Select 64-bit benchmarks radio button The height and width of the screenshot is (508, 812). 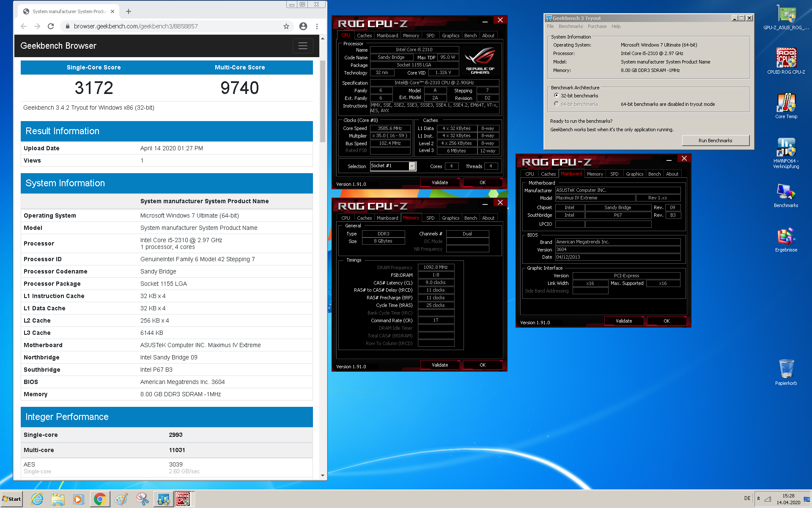click(557, 104)
